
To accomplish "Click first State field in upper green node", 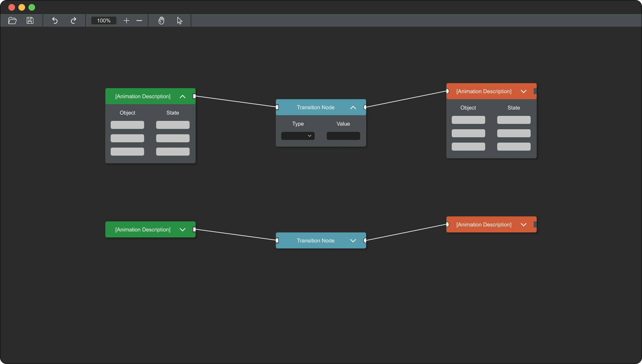I will click(173, 125).
